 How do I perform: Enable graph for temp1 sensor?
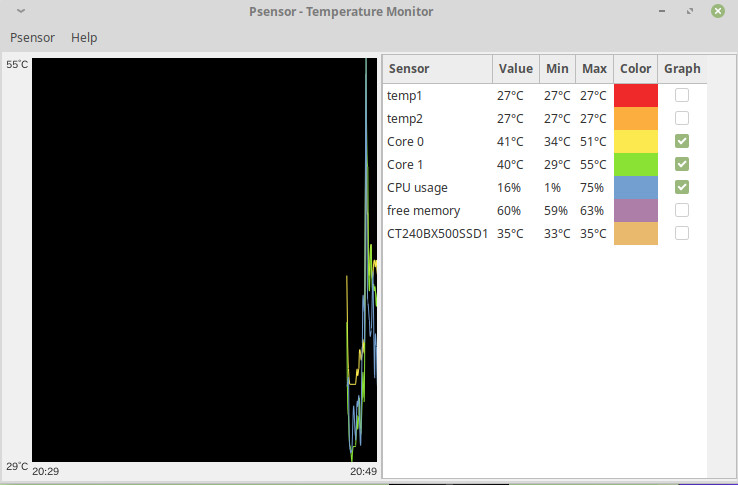point(682,95)
